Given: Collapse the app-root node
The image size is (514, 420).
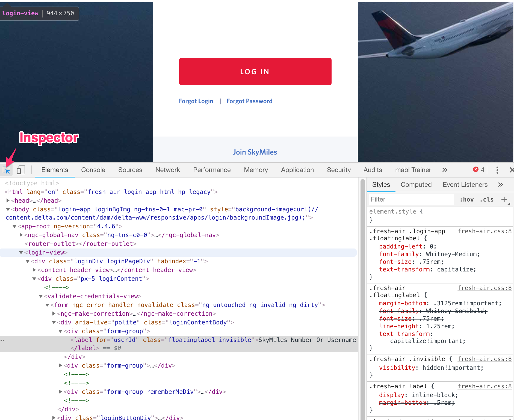Looking at the screenshot, I should (x=14, y=226).
